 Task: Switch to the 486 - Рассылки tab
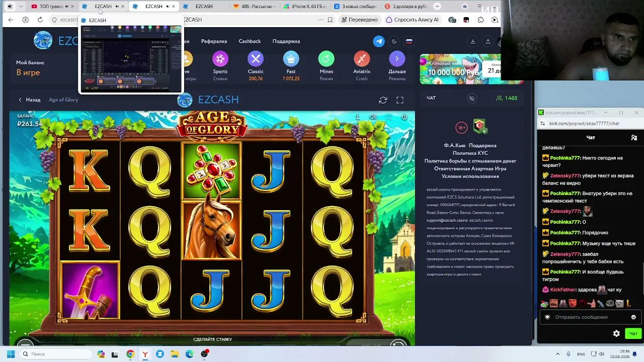point(256,7)
